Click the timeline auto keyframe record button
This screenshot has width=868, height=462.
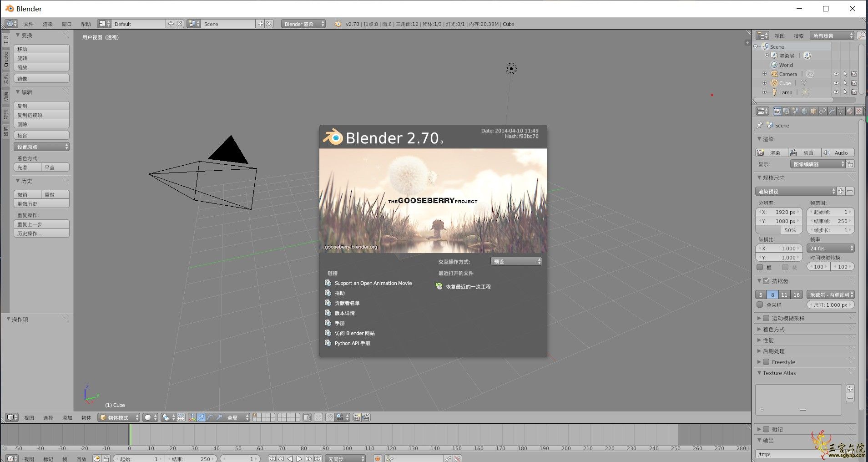pos(378,458)
